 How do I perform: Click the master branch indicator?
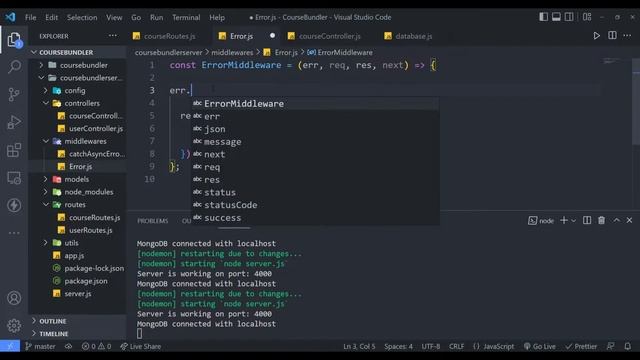click(40, 346)
